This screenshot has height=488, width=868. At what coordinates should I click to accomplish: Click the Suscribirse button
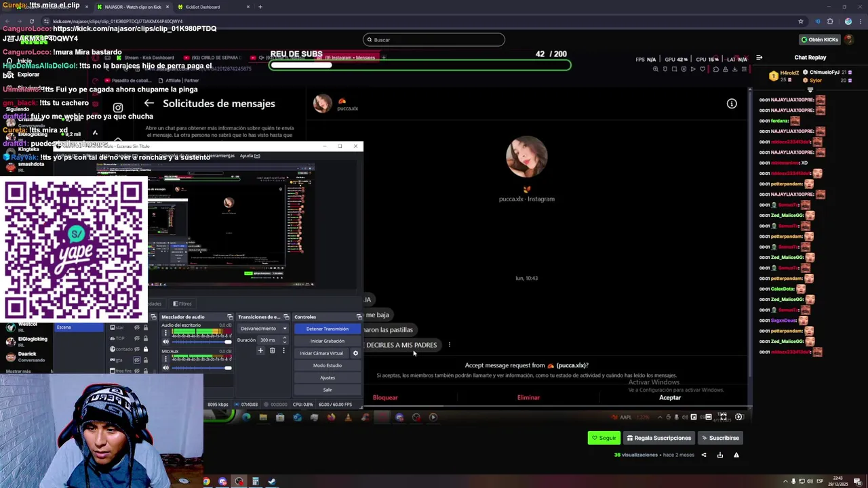pos(720,438)
